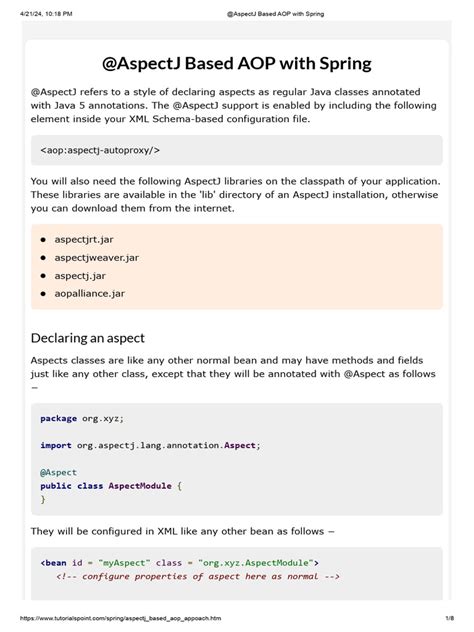Click the bullet icon beside aopalliance.jar
474x632 pixels.
43,294
